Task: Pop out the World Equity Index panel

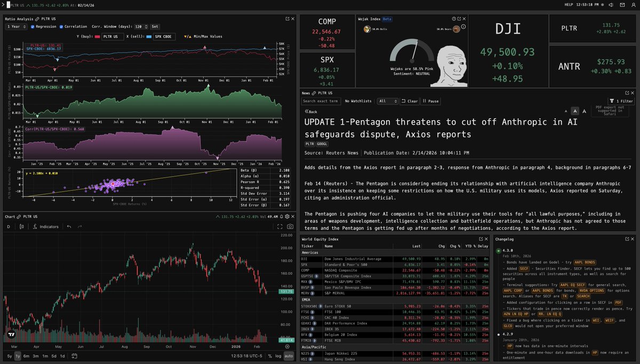Action: (481, 239)
